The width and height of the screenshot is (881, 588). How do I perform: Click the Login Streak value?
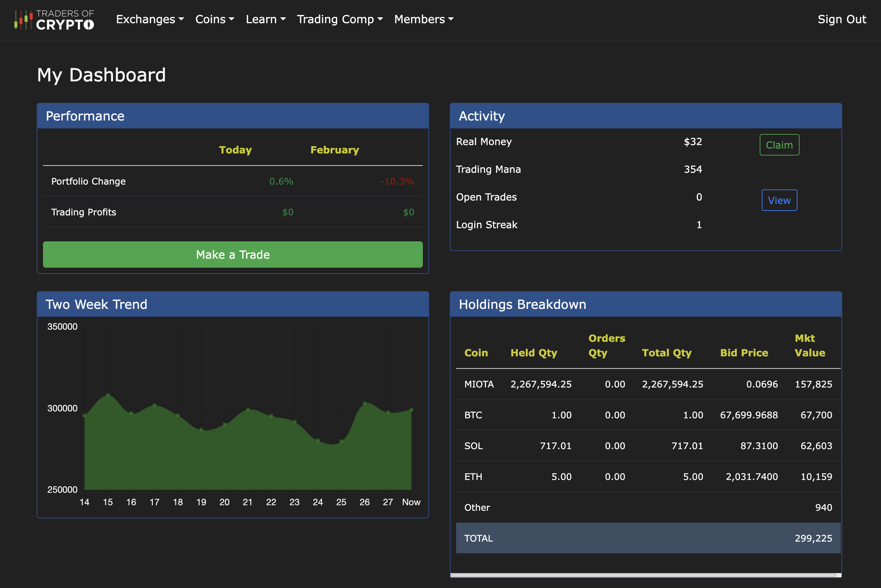pyautogui.click(x=698, y=224)
